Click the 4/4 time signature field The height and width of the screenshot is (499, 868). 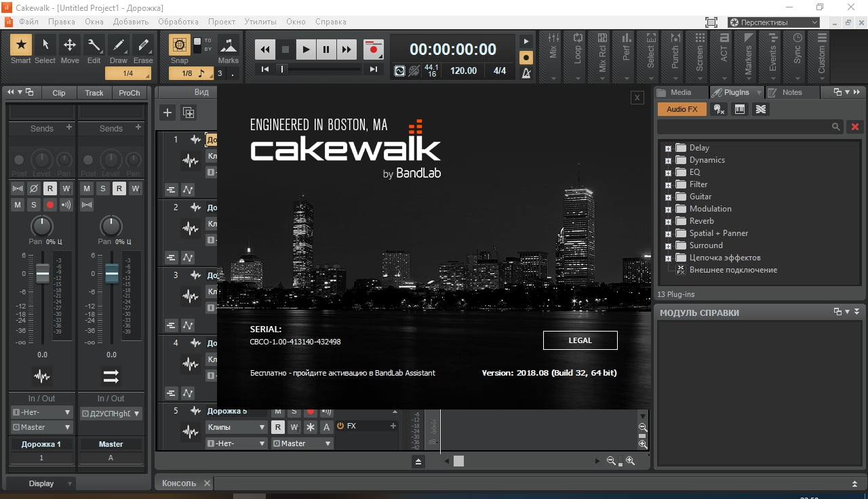(500, 71)
